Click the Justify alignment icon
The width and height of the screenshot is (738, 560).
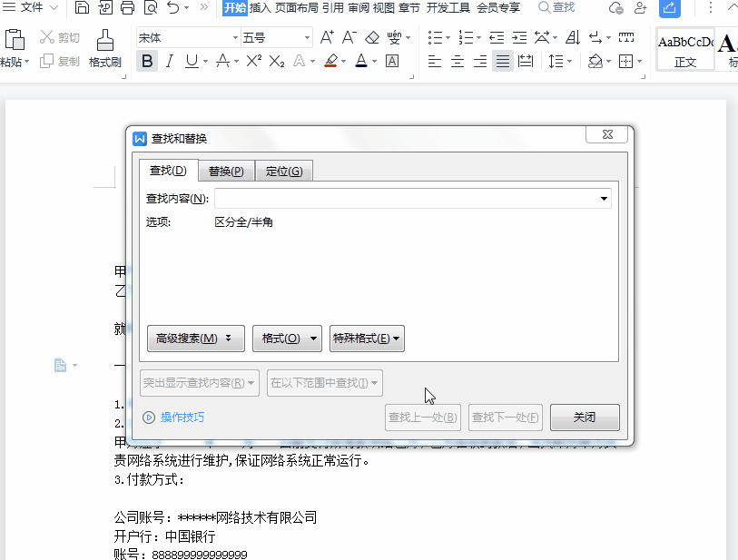(503, 61)
